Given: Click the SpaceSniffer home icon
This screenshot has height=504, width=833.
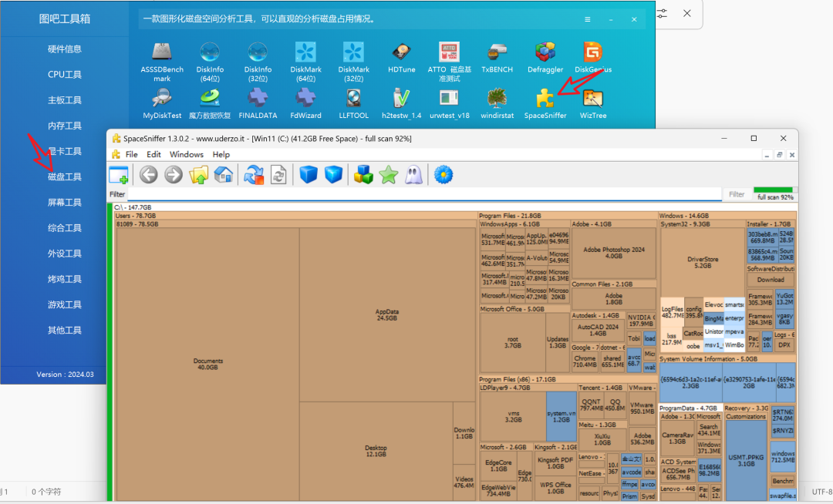Looking at the screenshot, I should click(224, 174).
